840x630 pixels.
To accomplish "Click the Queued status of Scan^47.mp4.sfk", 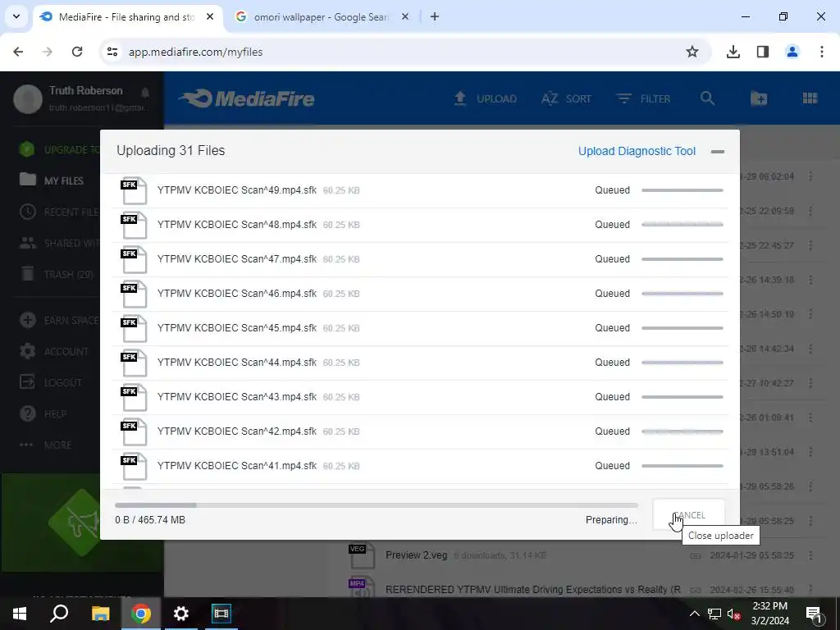I will (612, 258).
